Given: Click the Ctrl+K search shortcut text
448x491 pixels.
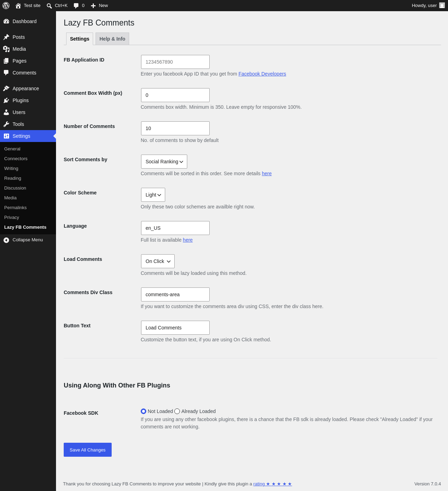Looking at the screenshot, I should 61,6.
